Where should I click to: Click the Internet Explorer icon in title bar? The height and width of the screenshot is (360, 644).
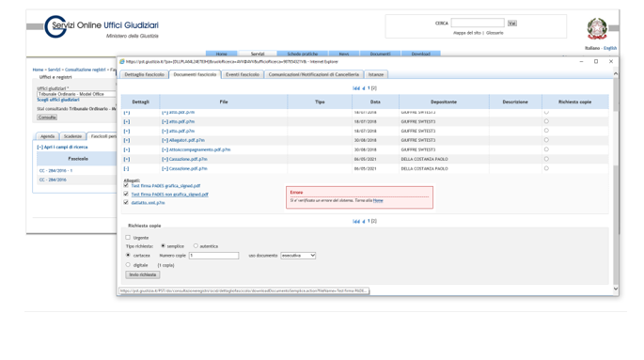122,62
